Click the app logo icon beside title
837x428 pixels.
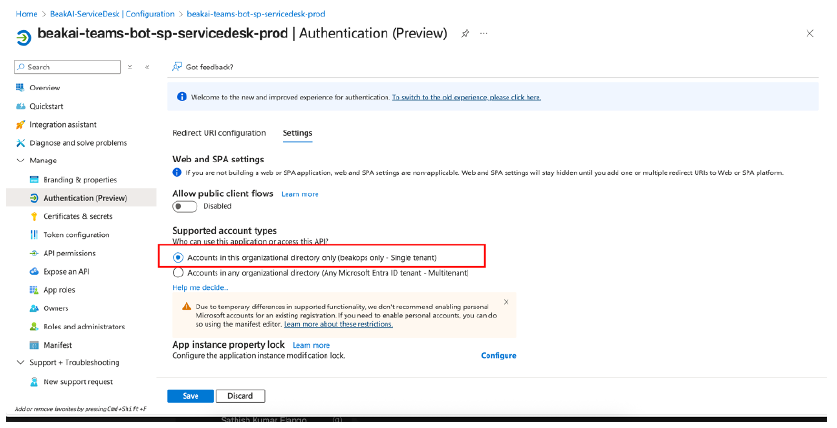(x=23, y=38)
